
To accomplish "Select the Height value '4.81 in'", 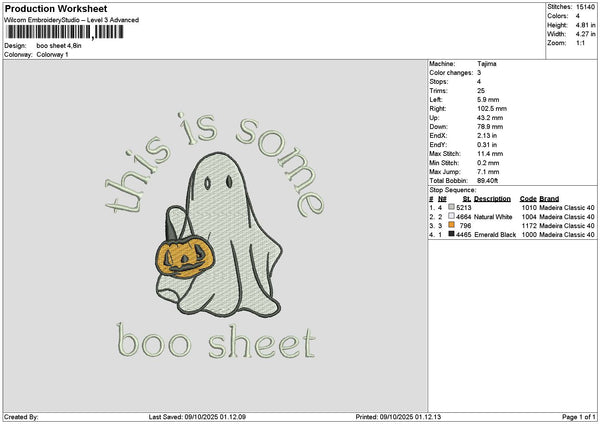I will (x=585, y=25).
